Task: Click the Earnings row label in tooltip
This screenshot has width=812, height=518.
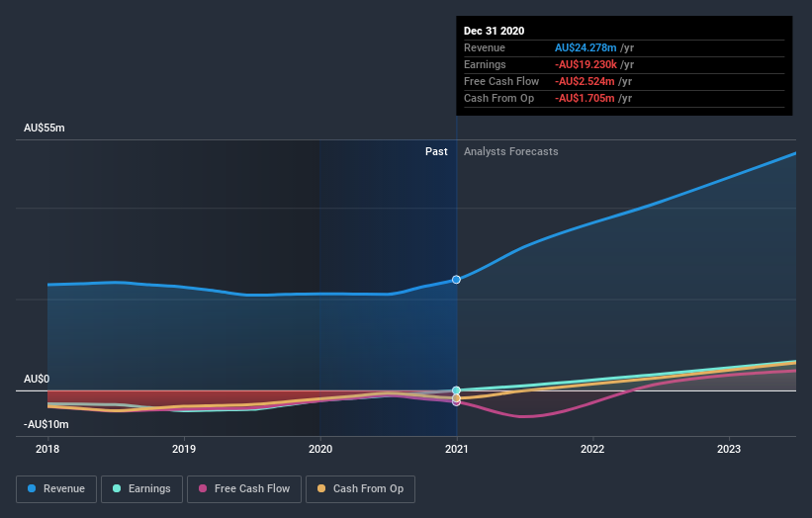Action: point(485,64)
